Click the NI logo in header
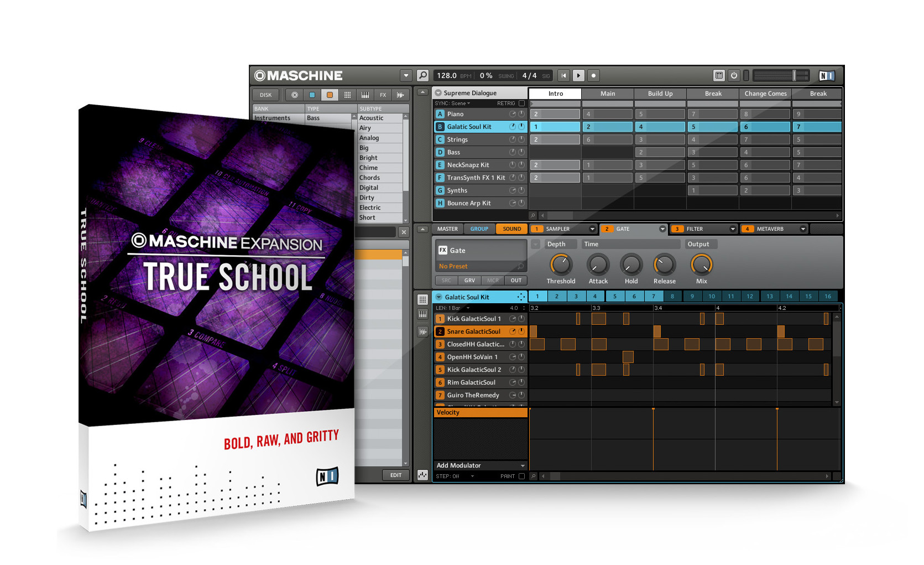 pos(827,75)
